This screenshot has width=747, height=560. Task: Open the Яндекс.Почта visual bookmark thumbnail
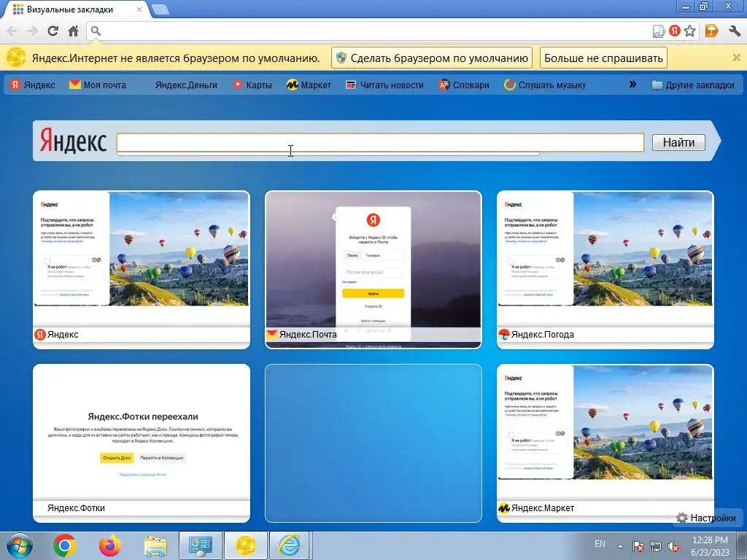click(x=373, y=270)
